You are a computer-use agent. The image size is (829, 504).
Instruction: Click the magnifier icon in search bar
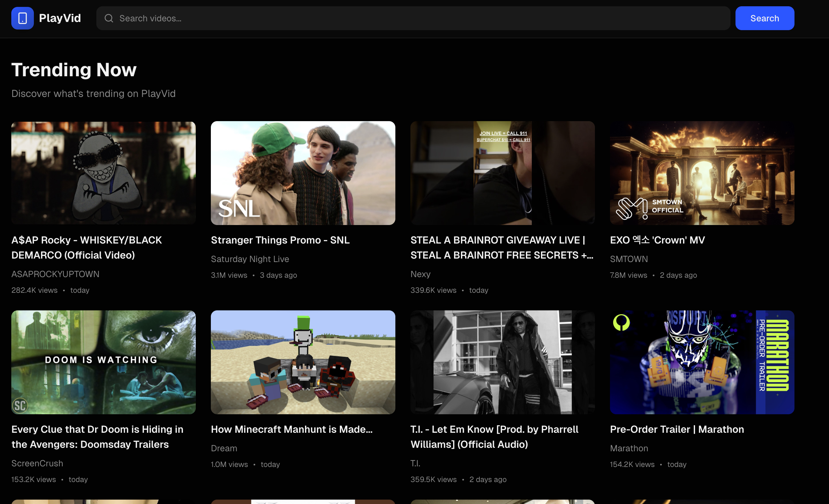point(109,18)
